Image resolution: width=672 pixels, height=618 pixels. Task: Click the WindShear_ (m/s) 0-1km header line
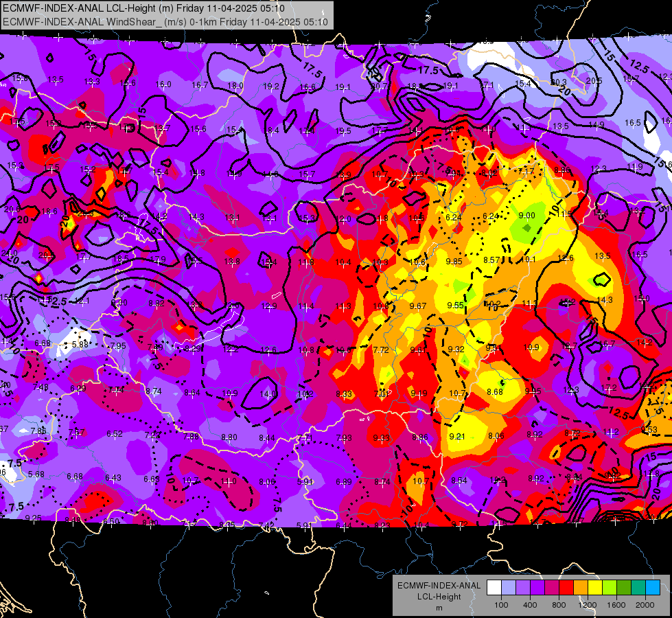(x=165, y=22)
